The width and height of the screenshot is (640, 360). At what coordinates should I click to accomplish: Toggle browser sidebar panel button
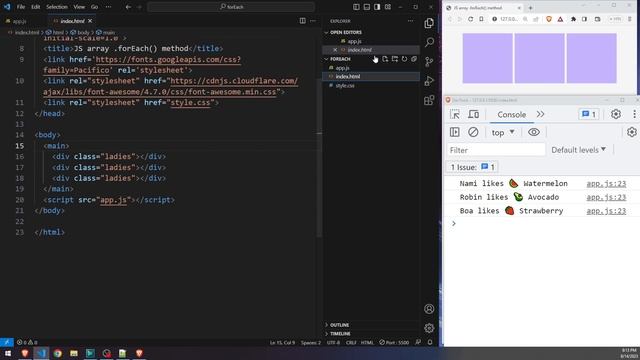(584, 19)
